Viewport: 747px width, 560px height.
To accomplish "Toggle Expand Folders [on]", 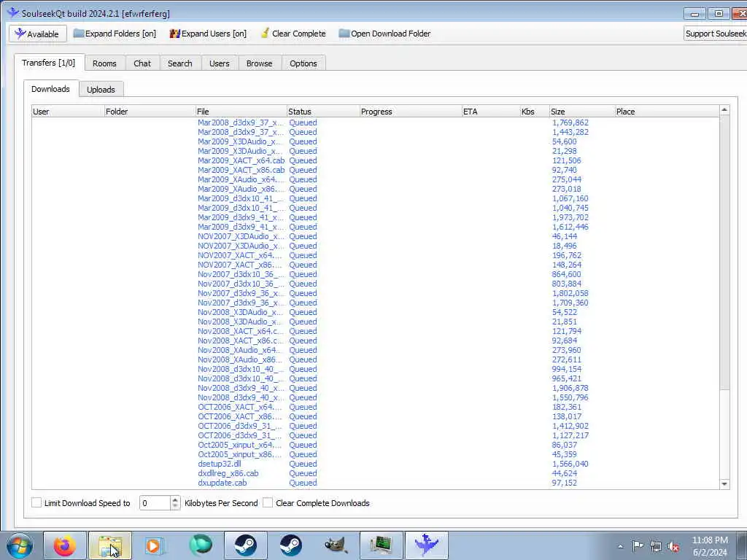I will click(x=115, y=34).
